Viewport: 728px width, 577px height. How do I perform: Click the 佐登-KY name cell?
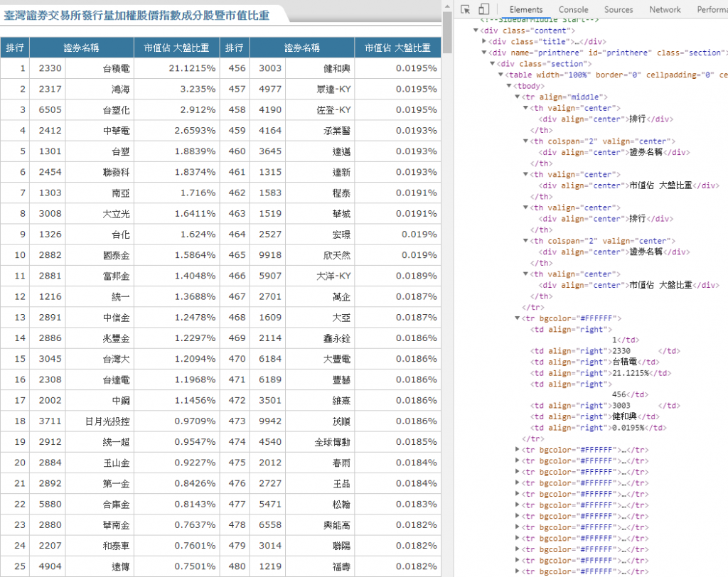click(x=320, y=110)
